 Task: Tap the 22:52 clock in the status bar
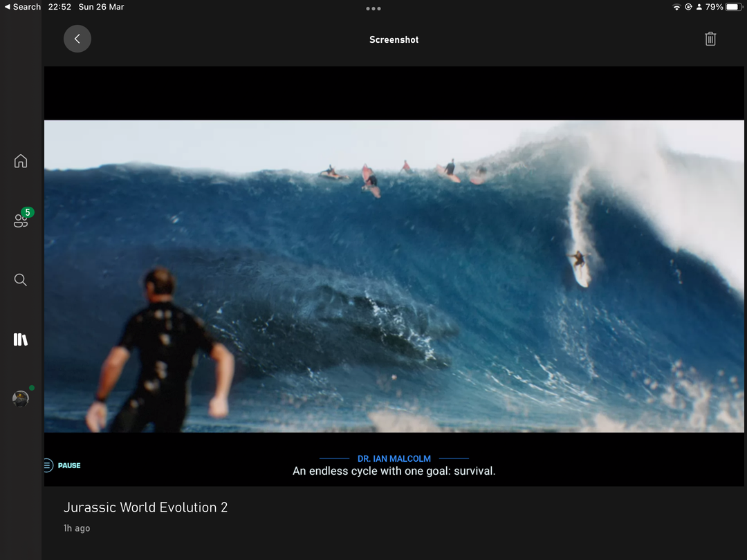pyautogui.click(x=59, y=7)
